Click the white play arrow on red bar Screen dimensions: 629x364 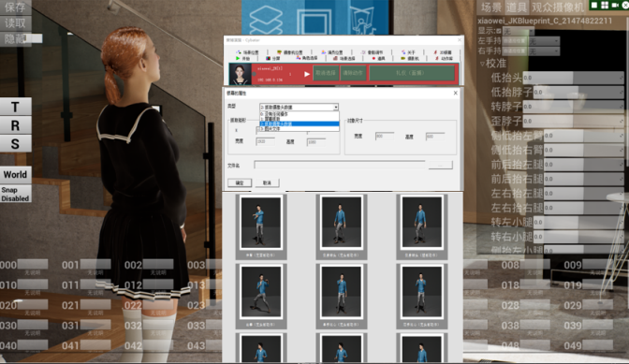click(307, 74)
